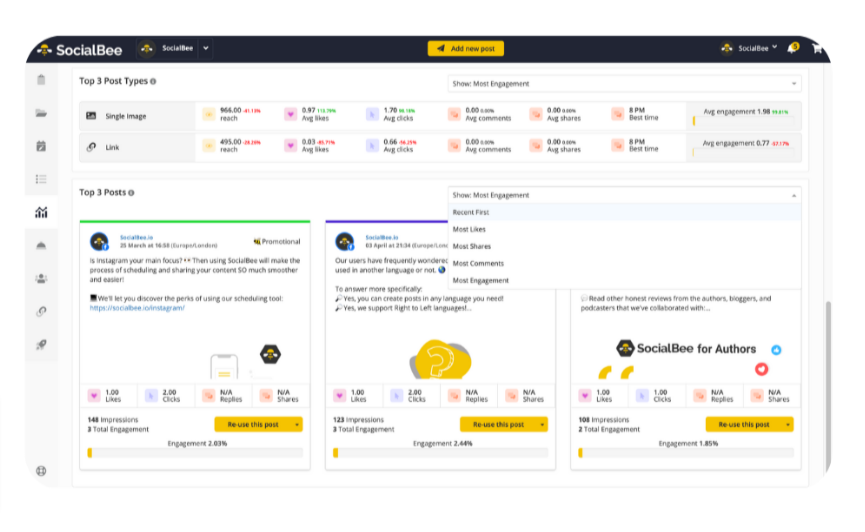The image size is (865, 532).
Task: Click SocialBee.io name on 03 April post
Action: click(382, 237)
